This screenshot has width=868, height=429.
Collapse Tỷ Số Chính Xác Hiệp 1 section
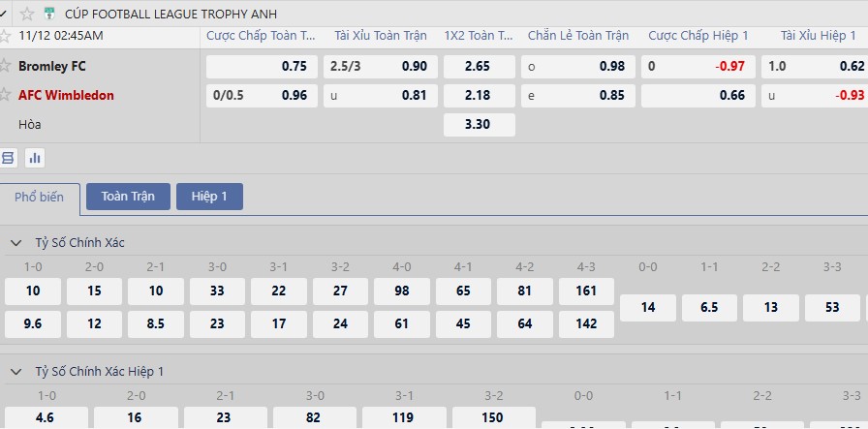(16, 371)
